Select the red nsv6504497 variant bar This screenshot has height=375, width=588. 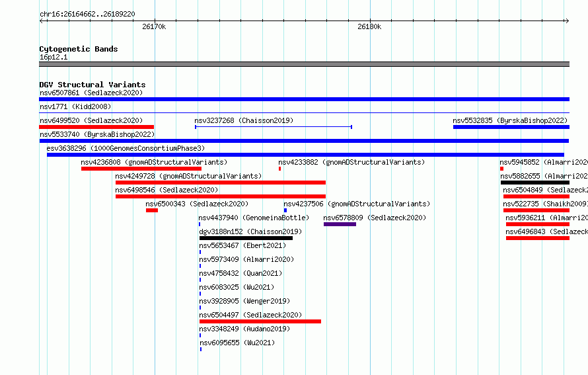pyautogui.click(x=260, y=321)
